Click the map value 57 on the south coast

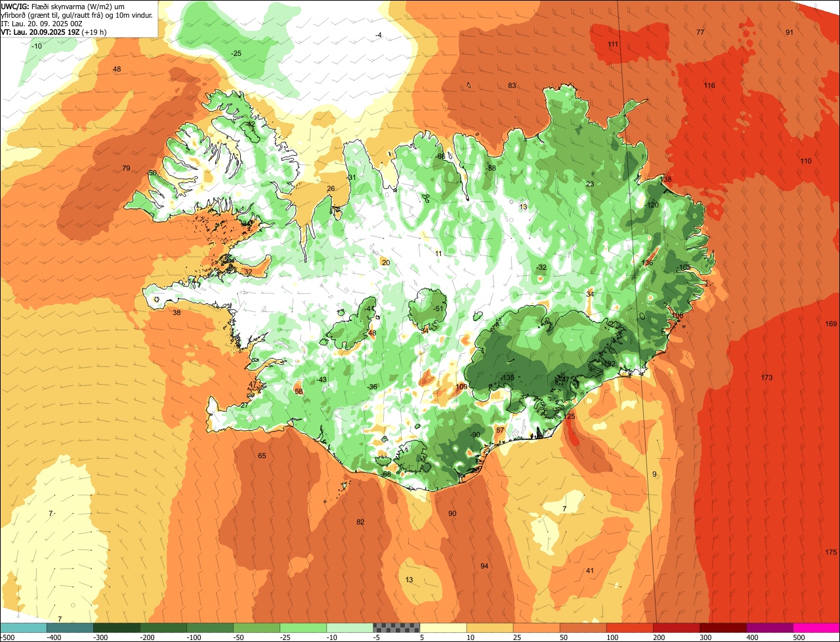click(500, 431)
